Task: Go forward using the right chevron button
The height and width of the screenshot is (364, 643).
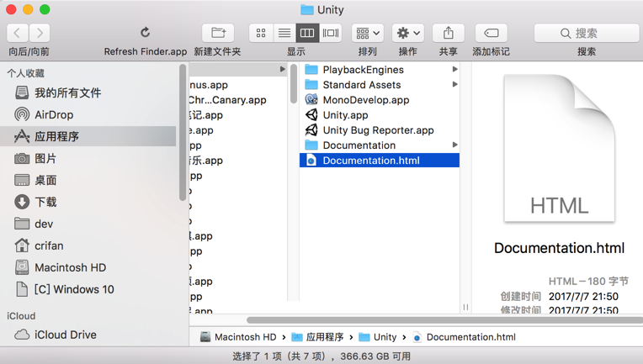Action: (x=40, y=33)
